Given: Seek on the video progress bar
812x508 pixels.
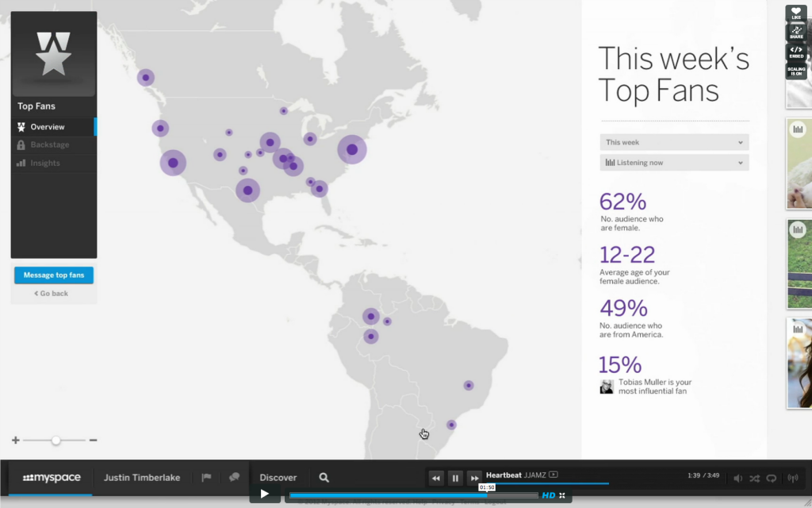Looking at the screenshot, I should [413, 495].
